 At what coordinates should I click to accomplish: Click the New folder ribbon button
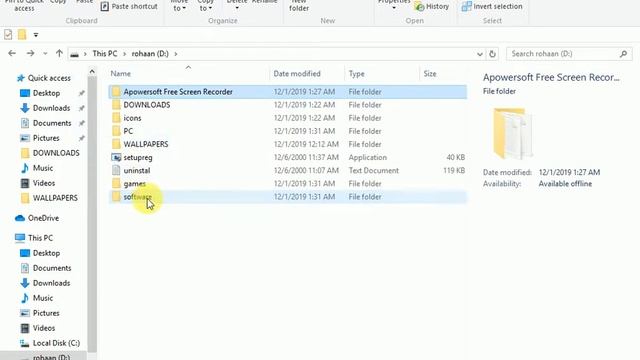pyautogui.click(x=299, y=6)
